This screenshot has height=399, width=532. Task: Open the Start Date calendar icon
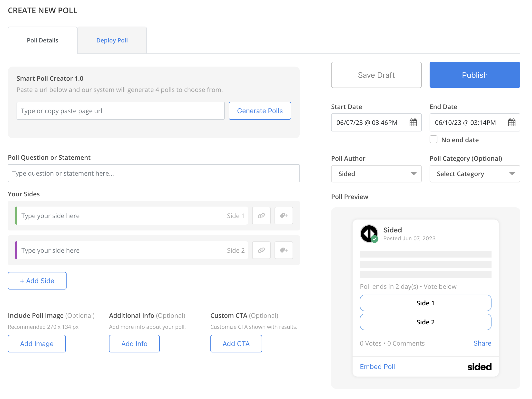click(x=413, y=122)
